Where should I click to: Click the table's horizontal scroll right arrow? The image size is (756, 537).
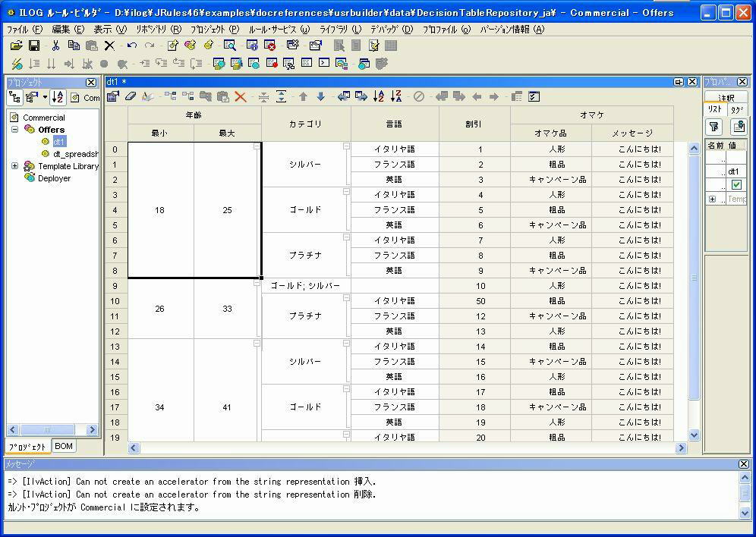coord(681,448)
